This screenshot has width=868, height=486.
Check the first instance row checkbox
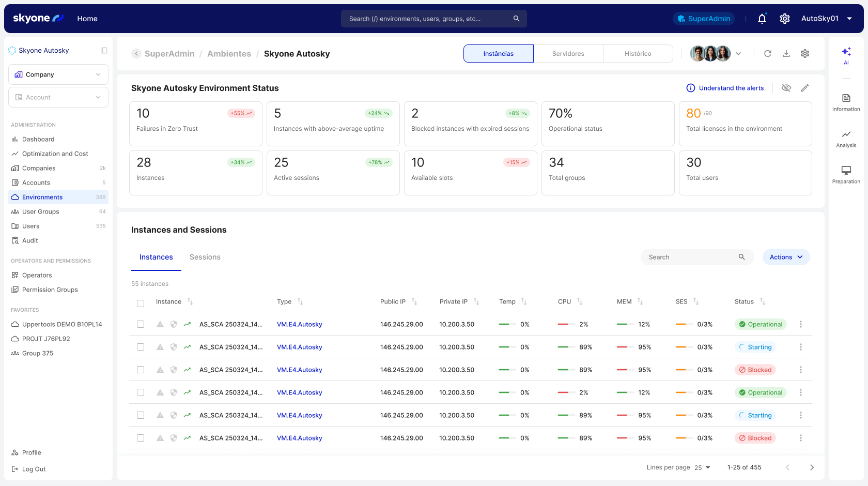pyautogui.click(x=141, y=324)
